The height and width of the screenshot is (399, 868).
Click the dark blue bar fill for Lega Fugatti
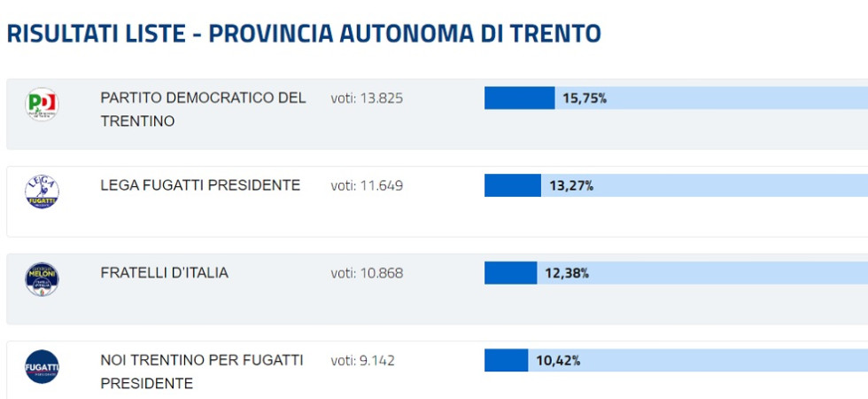point(512,185)
